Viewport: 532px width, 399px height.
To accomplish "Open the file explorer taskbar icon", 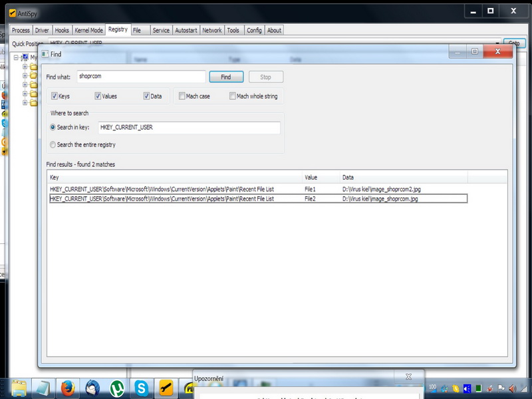I will click(x=19, y=387).
